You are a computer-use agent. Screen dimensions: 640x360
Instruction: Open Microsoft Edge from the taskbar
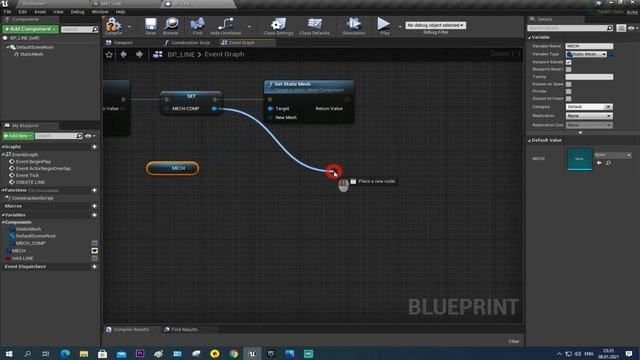[65, 353]
